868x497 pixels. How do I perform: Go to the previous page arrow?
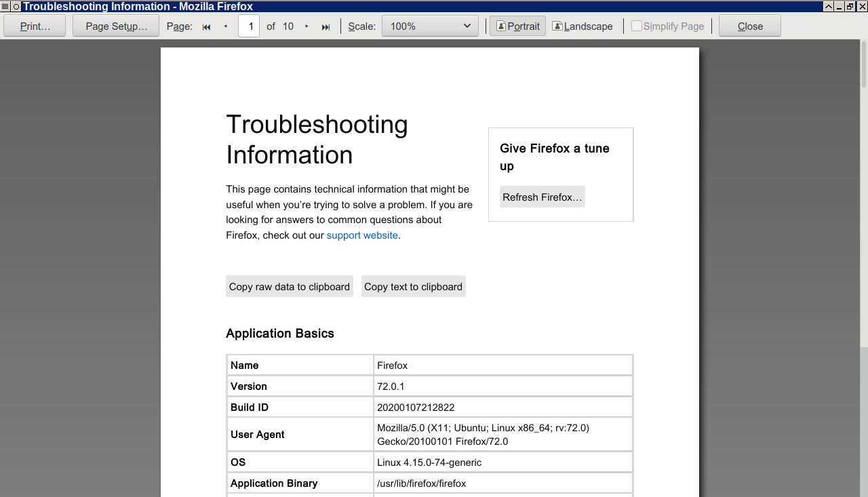(x=226, y=26)
